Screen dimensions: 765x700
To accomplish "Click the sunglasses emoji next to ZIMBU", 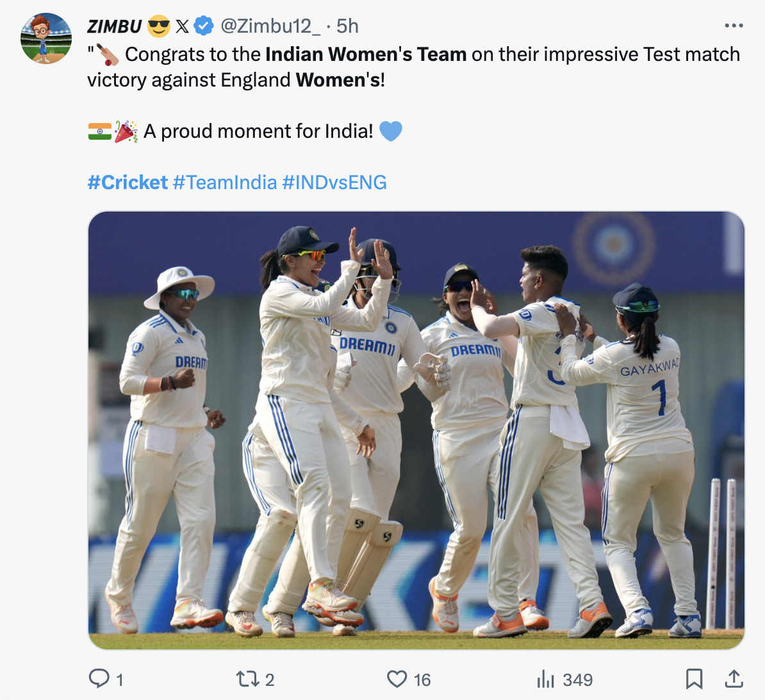I will coord(159,26).
